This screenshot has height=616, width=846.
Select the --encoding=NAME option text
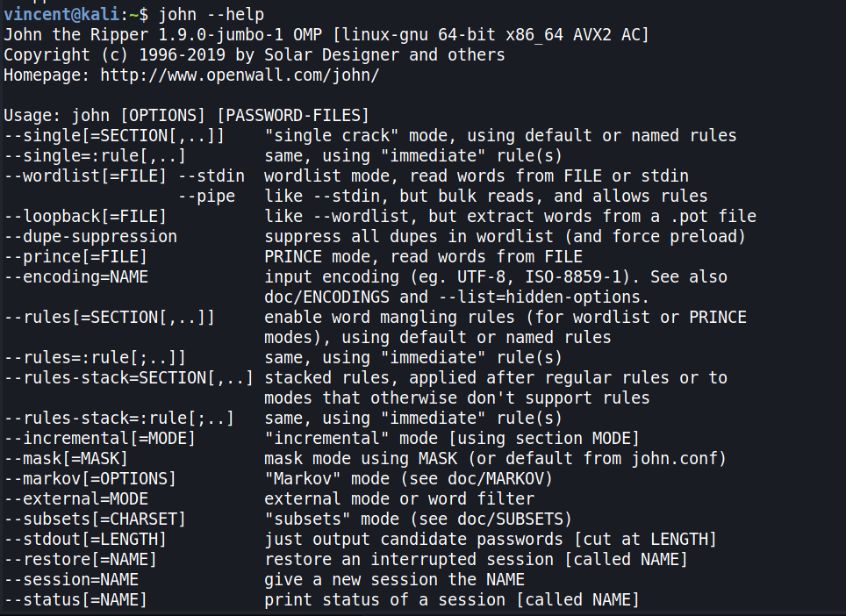pos(75,276)
